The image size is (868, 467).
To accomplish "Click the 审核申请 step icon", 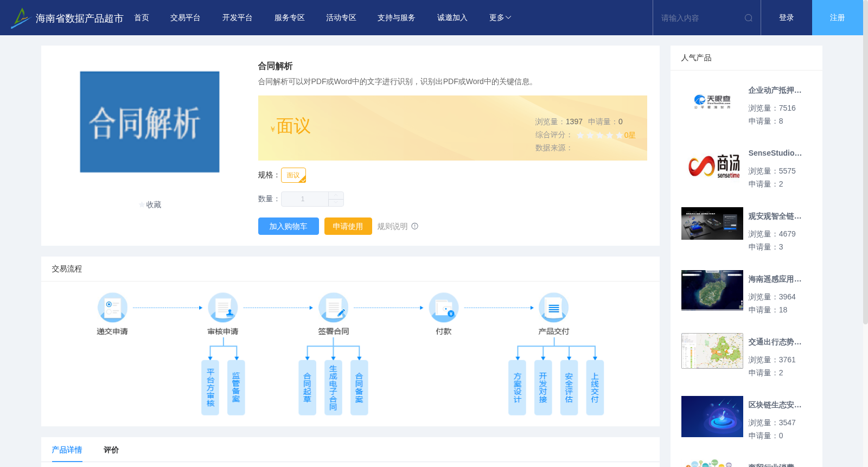I will click(223, 308).
